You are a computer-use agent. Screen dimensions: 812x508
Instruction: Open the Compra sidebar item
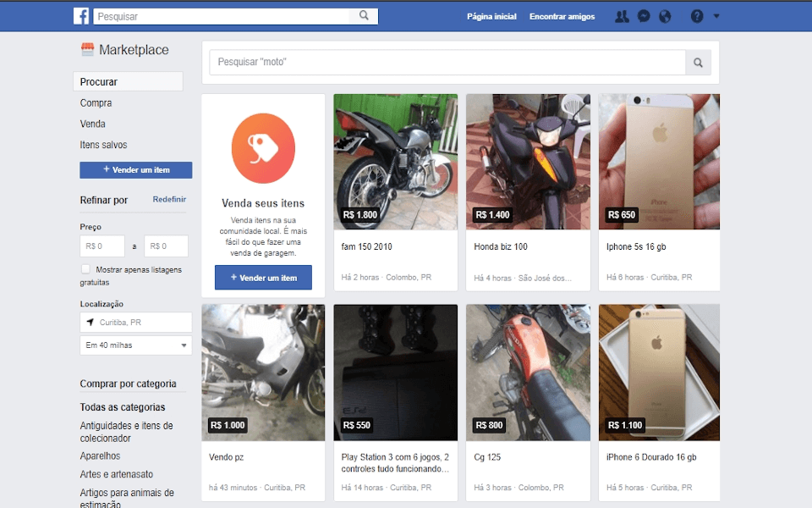[x=96, y=102]
